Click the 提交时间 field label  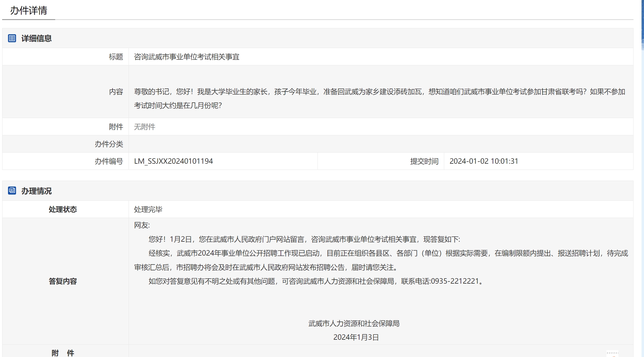(424, 161)
